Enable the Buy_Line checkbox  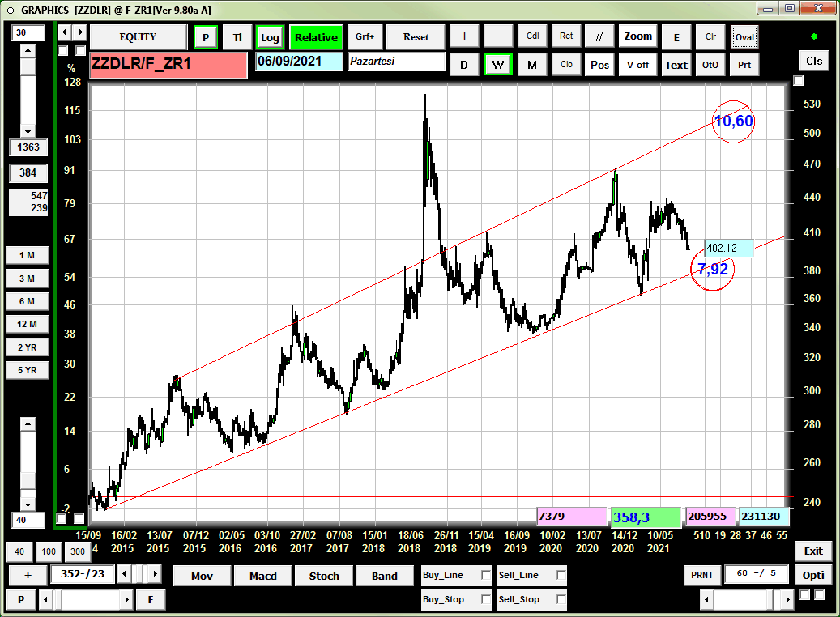click(x=486, y=575)
